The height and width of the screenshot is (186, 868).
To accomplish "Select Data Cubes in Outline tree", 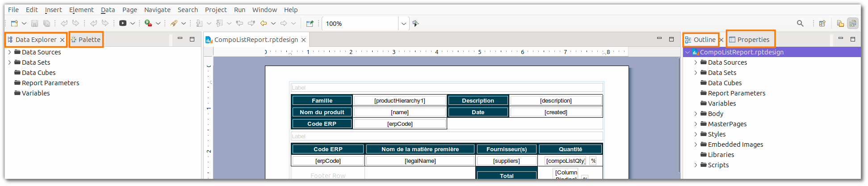I will click(725, 83).
